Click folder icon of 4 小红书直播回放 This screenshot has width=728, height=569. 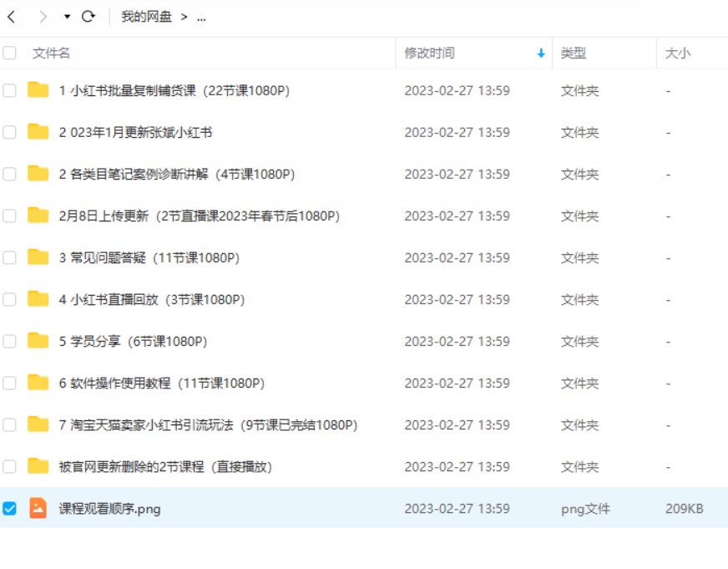(38, 298)
